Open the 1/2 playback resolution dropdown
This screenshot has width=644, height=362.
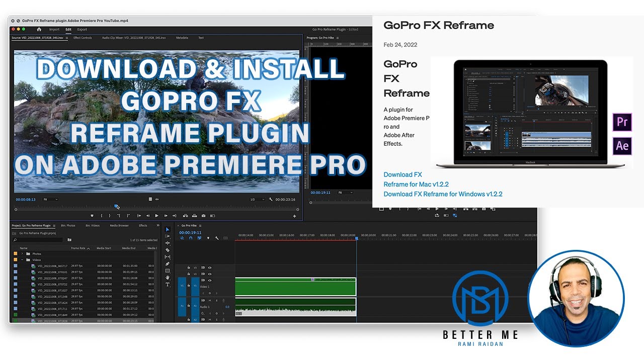click(x=257, y=200)
